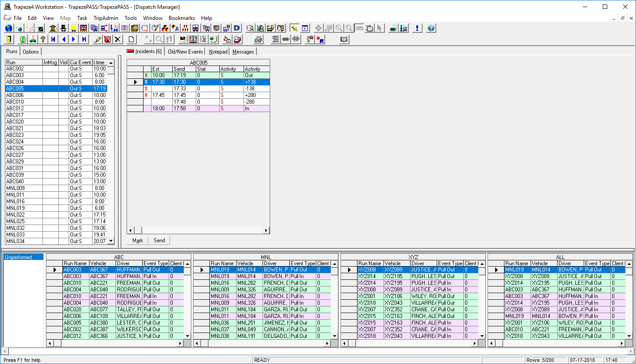Screen dimensions: 636x364
Task: Switch to the Messages tab
Action: pyautogui.click(x=243, y=51)
